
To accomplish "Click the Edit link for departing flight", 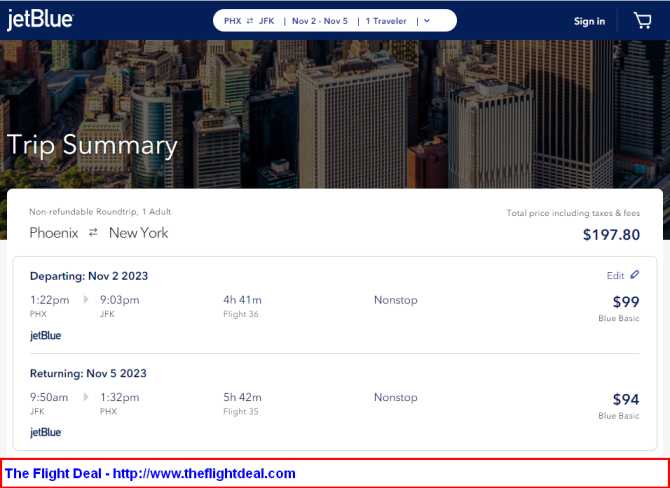I will (615, 276).
